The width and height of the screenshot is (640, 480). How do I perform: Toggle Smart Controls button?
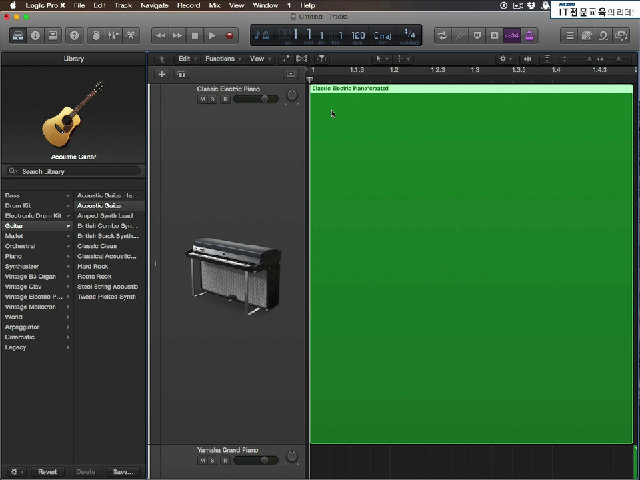coord(96,36)
